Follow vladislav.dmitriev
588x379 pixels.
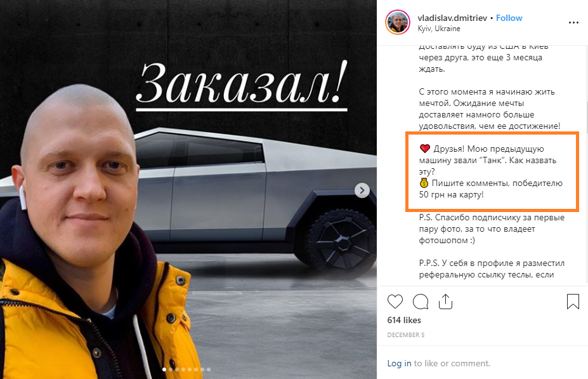pos(509,18)
